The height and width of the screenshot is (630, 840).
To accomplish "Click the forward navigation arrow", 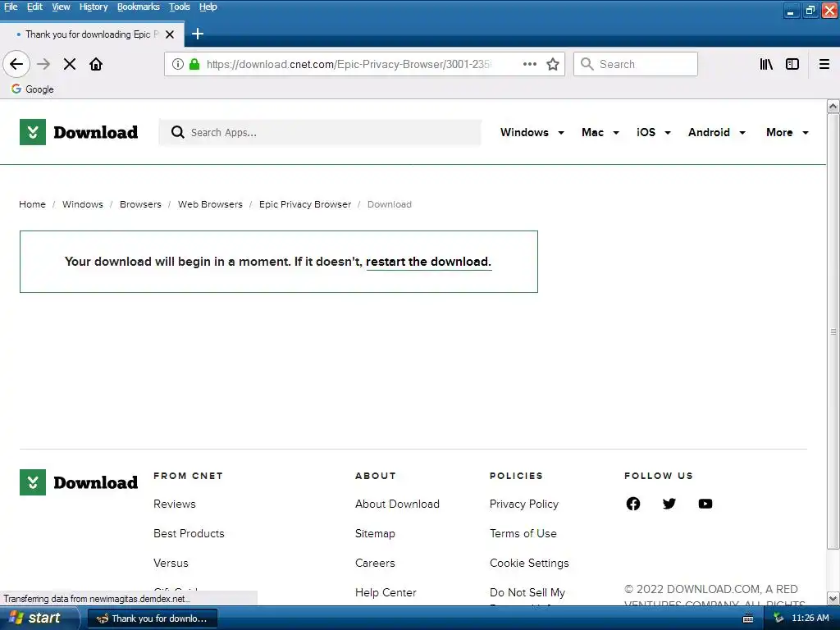I will [x=43, y=64].
